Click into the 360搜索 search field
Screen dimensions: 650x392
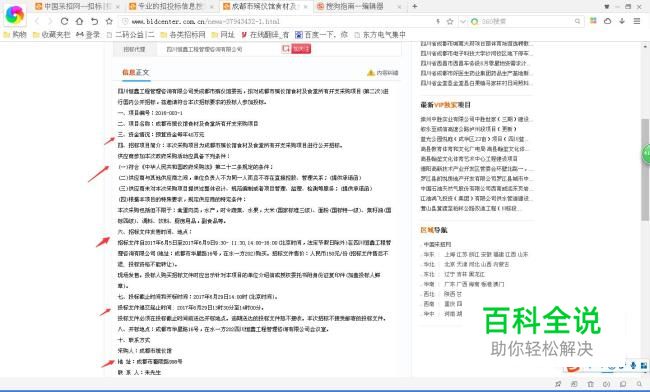(x=526, y=21)
